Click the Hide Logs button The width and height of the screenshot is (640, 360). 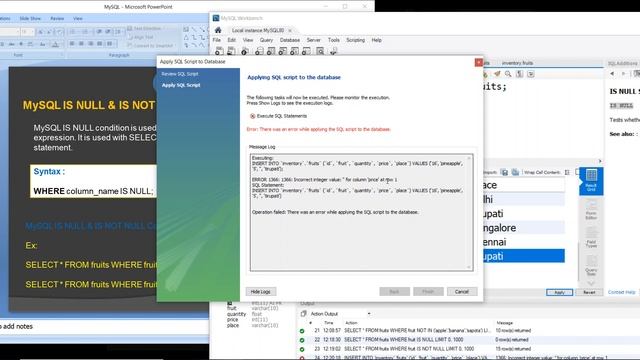tap(260, 291)
